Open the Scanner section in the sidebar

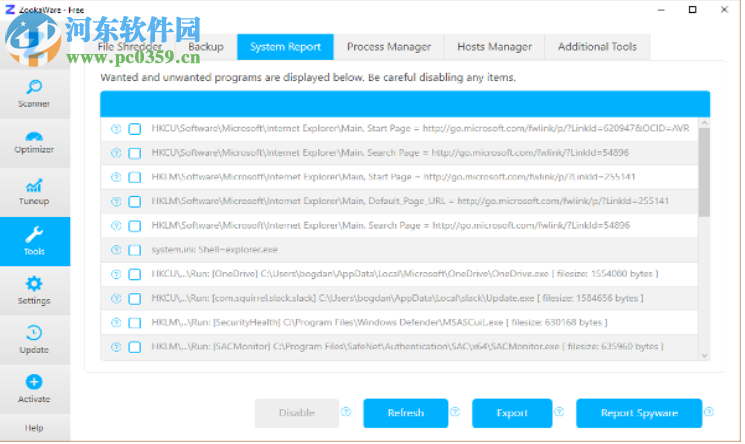[x=34, y=95]
